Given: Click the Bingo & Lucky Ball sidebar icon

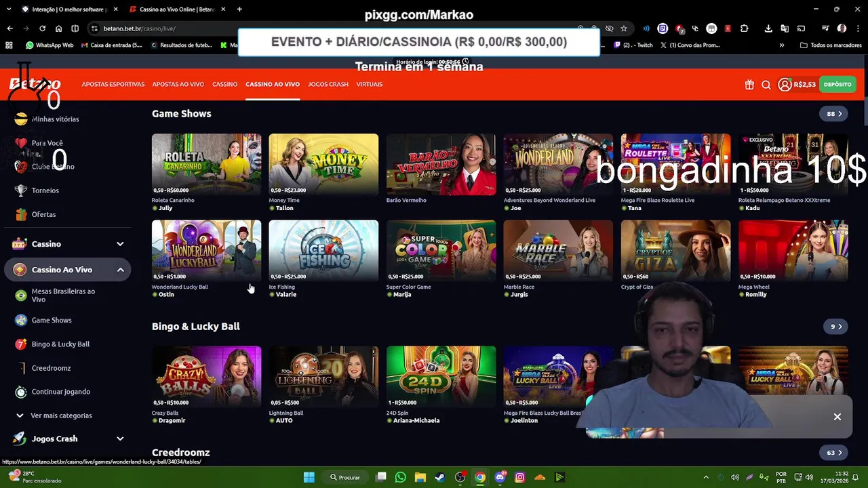Looking at the screenshot, I should click(x=21, y=344).
